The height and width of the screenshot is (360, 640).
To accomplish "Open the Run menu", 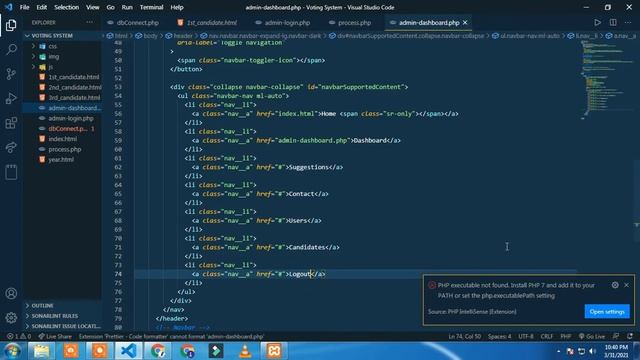I will 127,7.
